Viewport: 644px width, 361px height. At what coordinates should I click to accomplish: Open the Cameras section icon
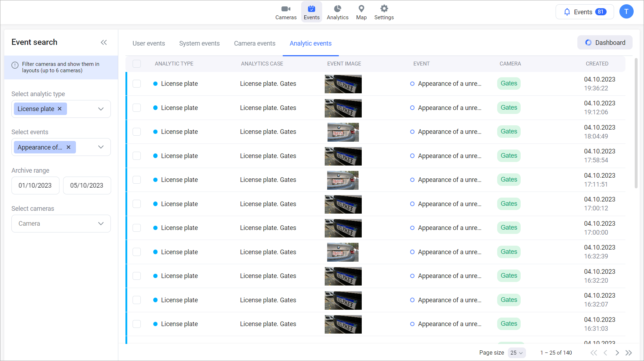pos(286,9)
